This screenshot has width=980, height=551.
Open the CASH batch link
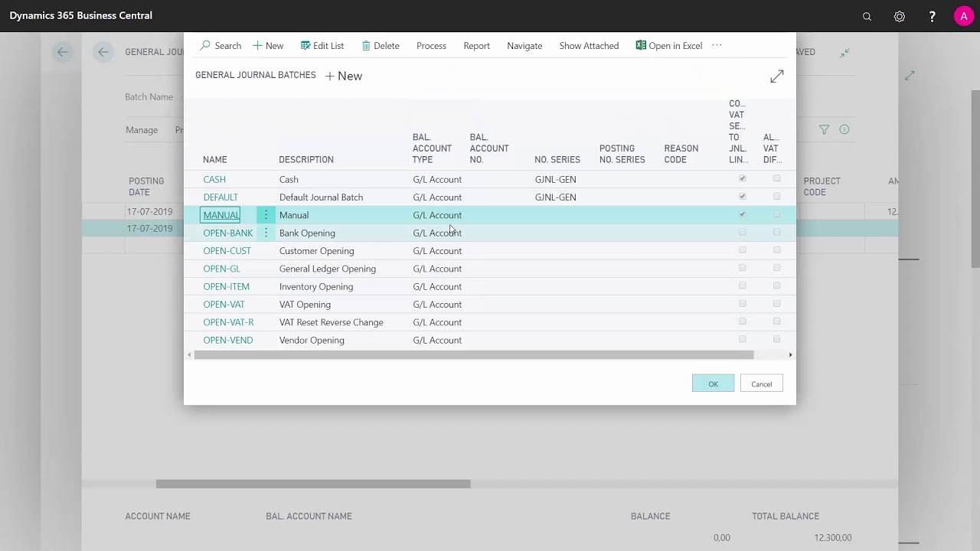(214, 179)
